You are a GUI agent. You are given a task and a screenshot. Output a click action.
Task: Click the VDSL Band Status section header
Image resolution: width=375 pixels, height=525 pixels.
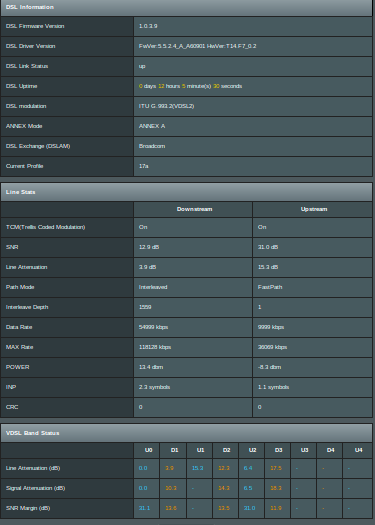point(186,433)
